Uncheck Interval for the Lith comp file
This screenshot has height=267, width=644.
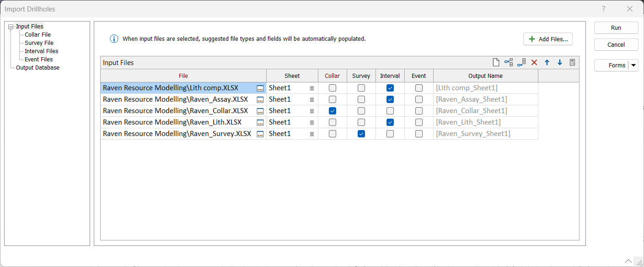(390, 87)
